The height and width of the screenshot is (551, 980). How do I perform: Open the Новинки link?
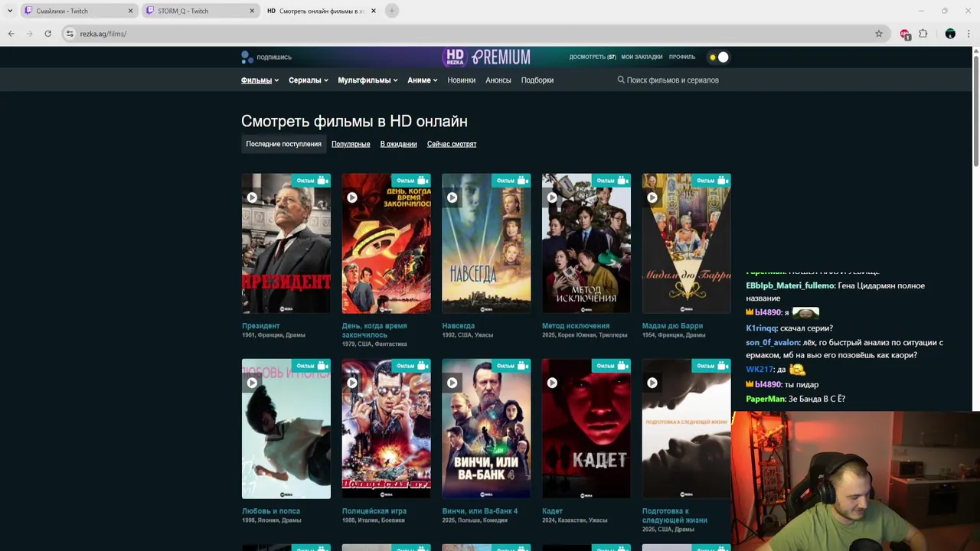pyautogui.click(x=462, y=80)
